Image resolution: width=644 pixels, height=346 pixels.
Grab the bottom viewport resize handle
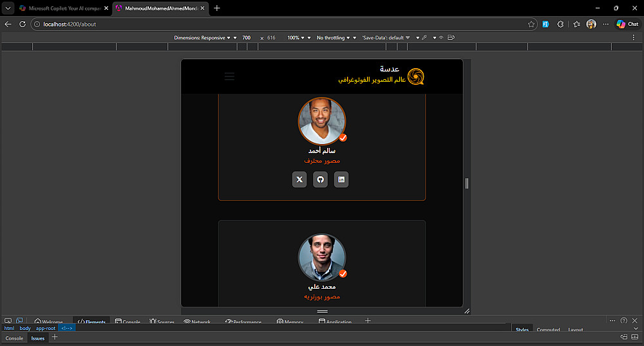point(322,311)
